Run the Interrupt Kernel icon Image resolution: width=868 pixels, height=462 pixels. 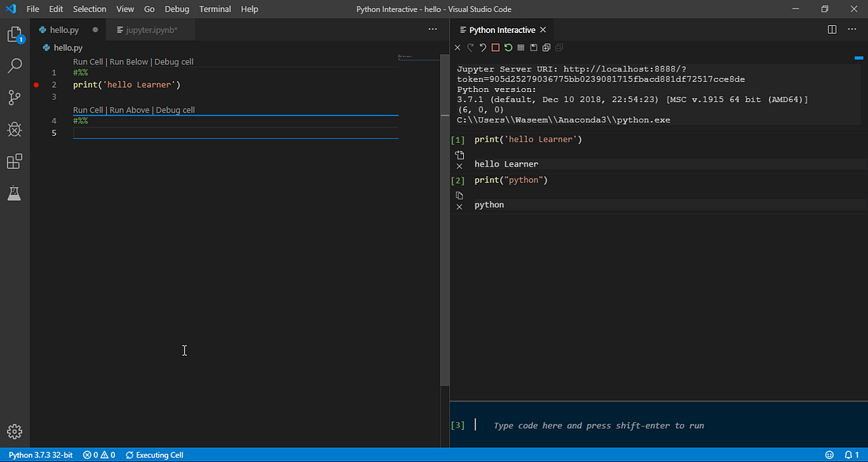click(495, 47)
